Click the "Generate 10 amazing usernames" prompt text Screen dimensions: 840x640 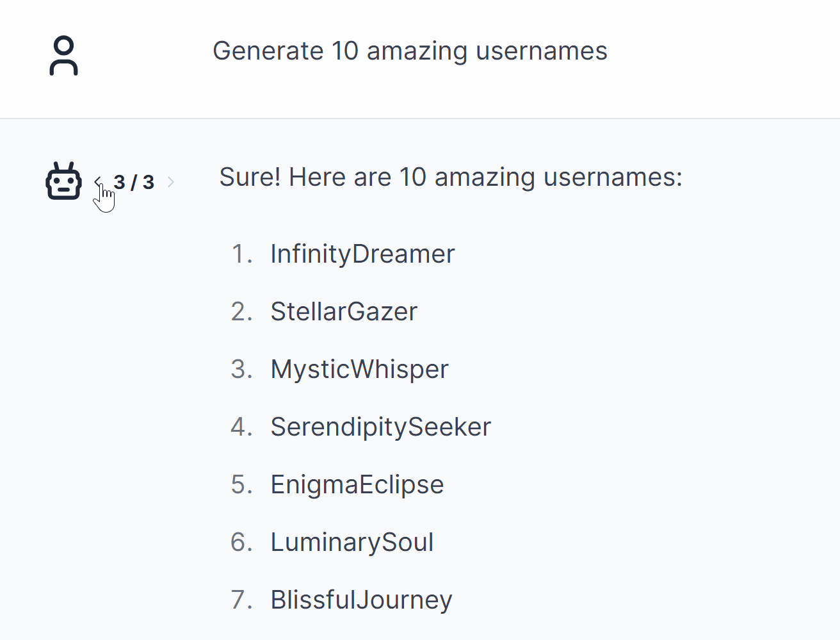[410, 51]
